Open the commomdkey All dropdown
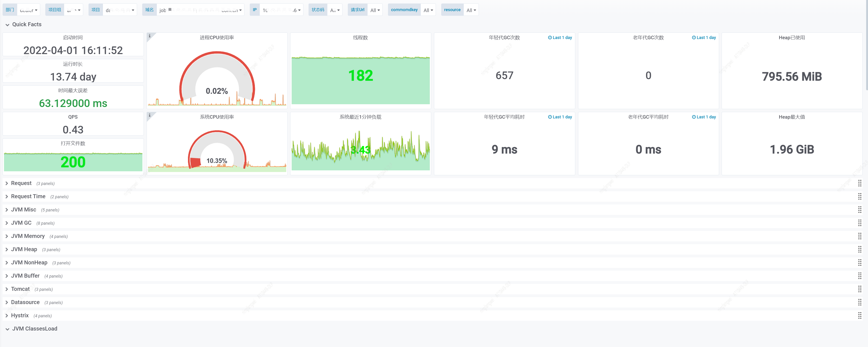This screenshot has width=868, height=347. (x=428, y=10)
